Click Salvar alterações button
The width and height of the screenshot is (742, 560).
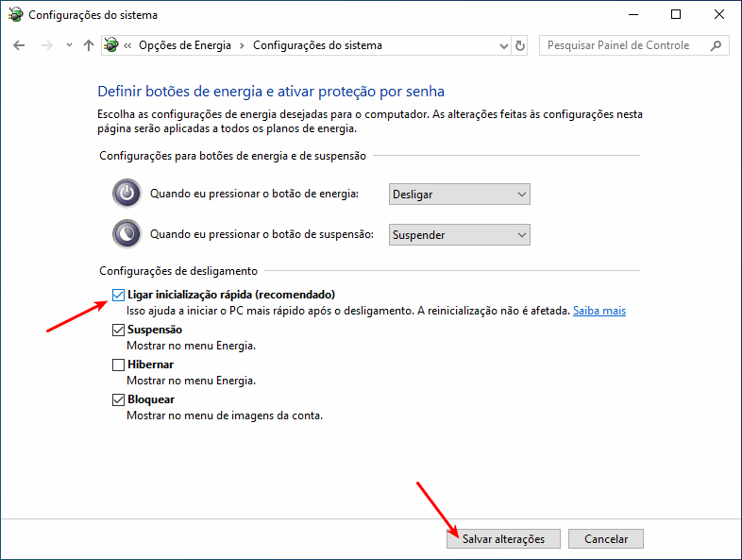pyautogui.click(x=503, y=538)
